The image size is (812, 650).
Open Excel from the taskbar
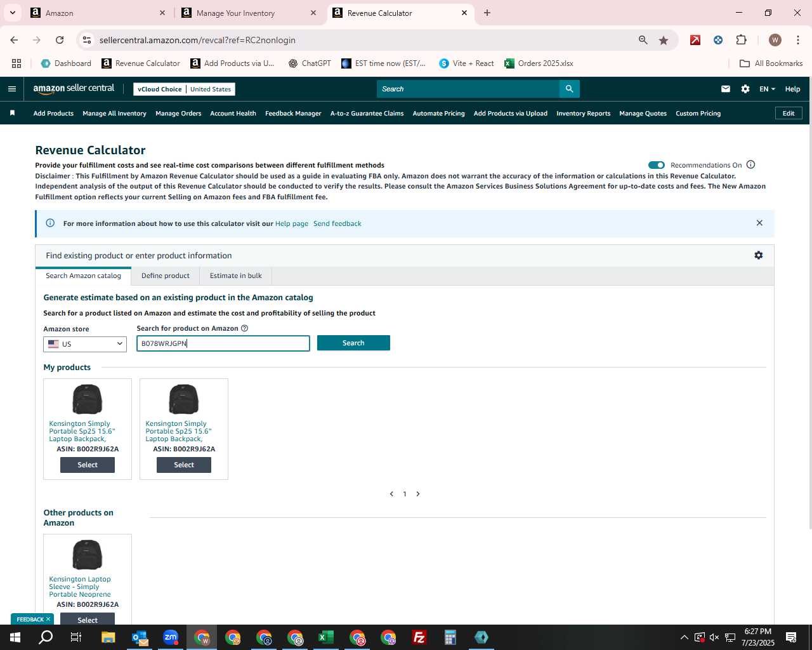pyautogui.click(x=326, y=637)
